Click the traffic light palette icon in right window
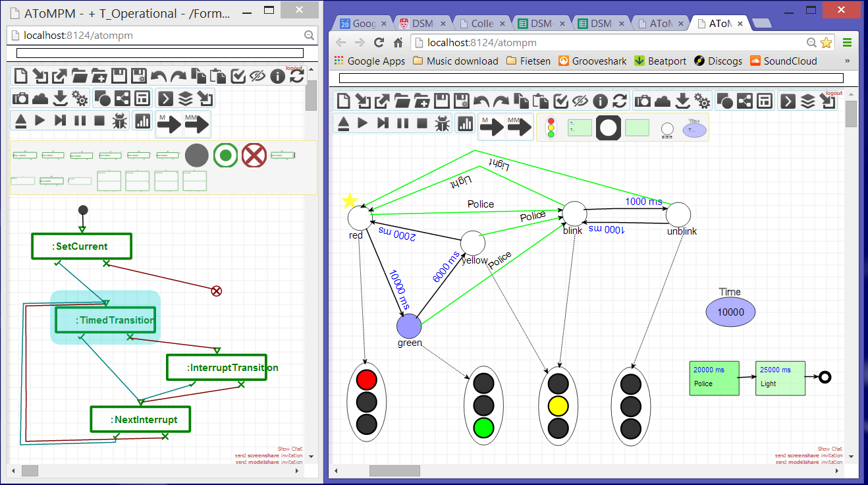Viewport: 868px width, 485px height. 551,127
